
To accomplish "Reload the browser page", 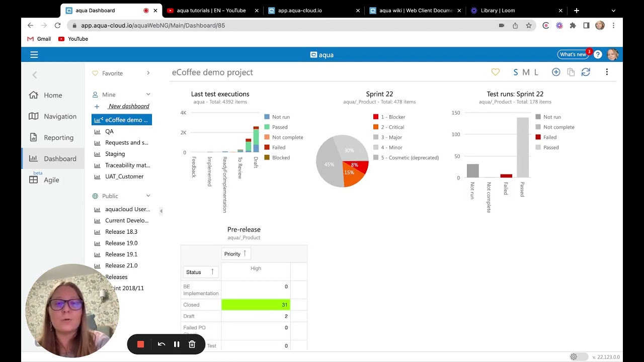I will (57, 25).
